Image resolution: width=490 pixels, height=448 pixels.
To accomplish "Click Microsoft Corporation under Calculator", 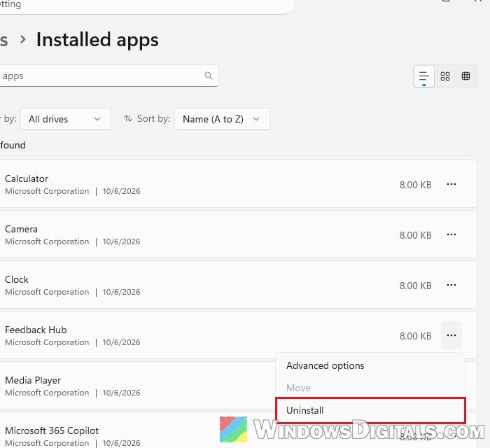I will [47, 191].
